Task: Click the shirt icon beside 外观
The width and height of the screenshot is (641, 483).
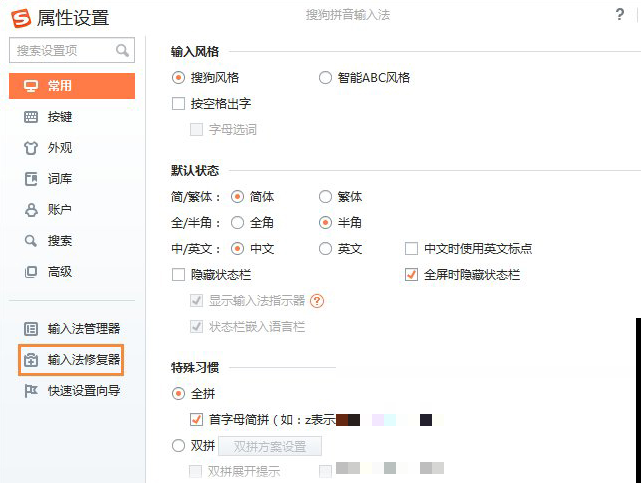Action: pos(31,148)
